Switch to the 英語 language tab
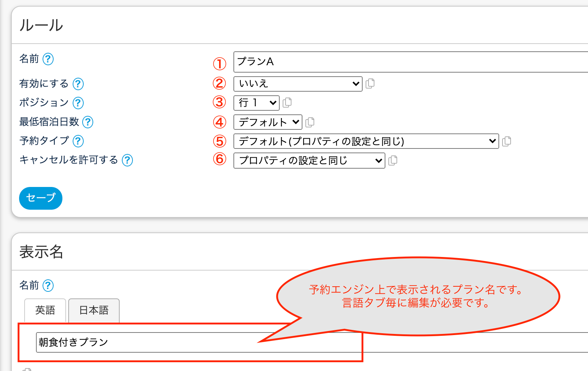This screenshot has height=371, width=588. coord(45,311)
